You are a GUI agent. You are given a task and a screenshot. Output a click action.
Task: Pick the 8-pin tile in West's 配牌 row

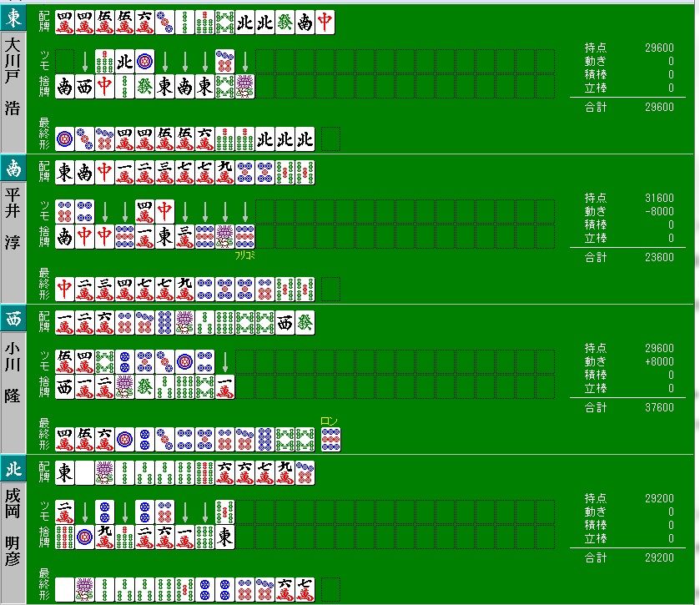[x=164, y=322]
